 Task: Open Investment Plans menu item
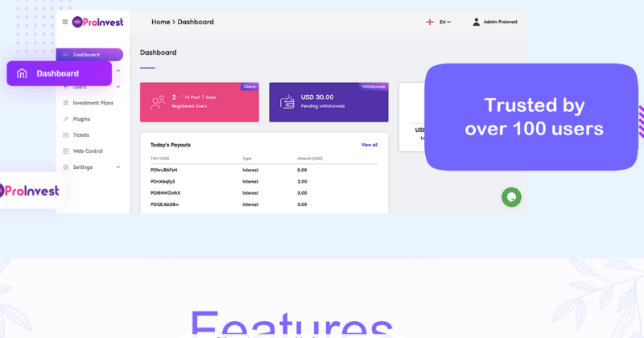[x=93, y=103]
